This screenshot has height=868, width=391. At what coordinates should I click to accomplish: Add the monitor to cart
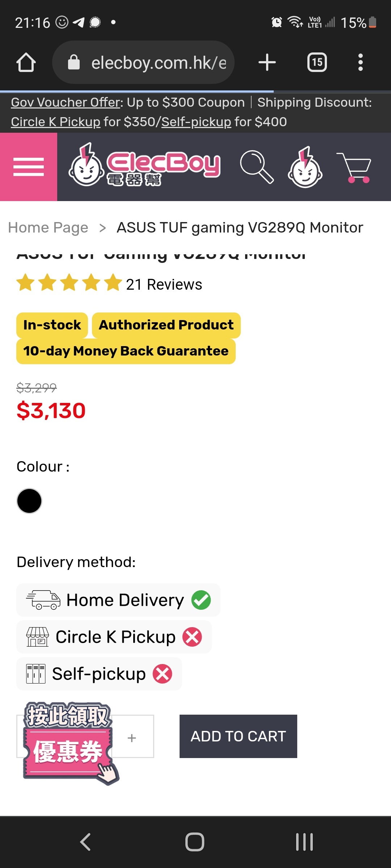(238, 736)
